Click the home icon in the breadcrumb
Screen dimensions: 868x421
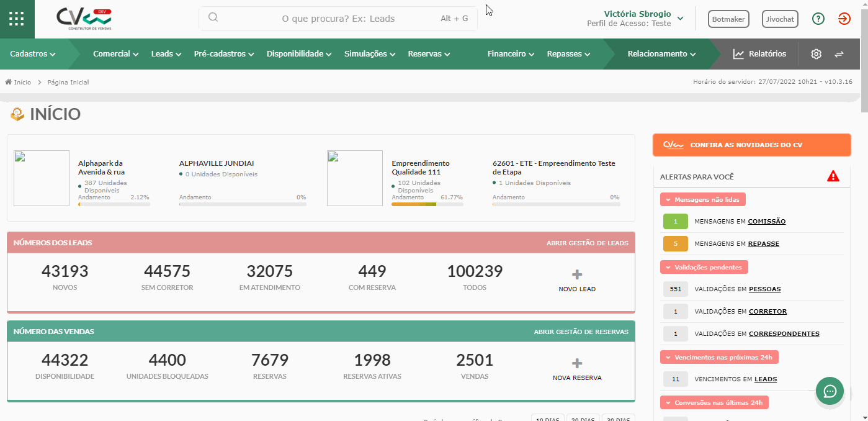pyautogui.click(x=9, y=82)
